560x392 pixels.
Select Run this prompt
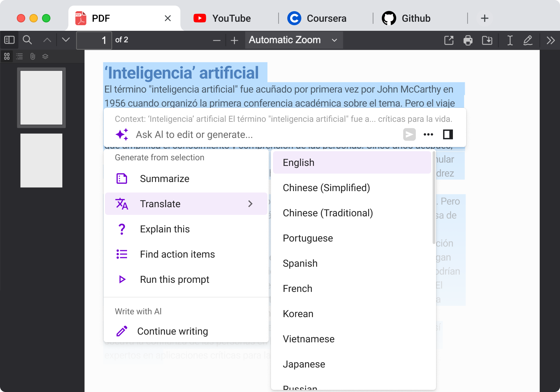click(186, 279)
